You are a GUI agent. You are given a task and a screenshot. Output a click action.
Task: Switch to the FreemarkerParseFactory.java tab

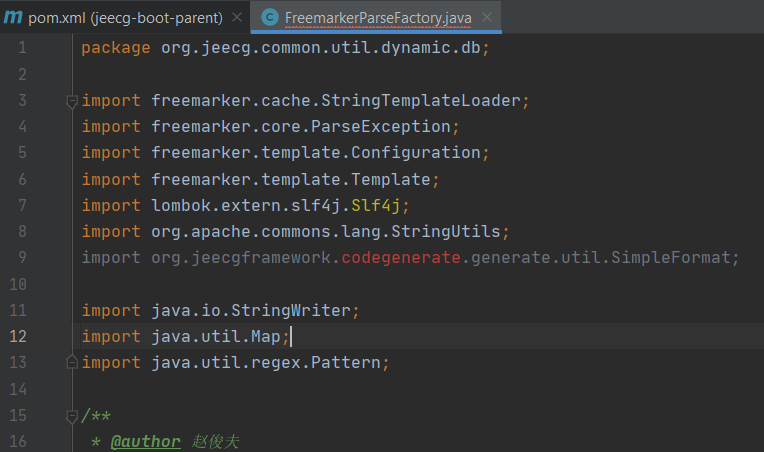pos(378,18)
